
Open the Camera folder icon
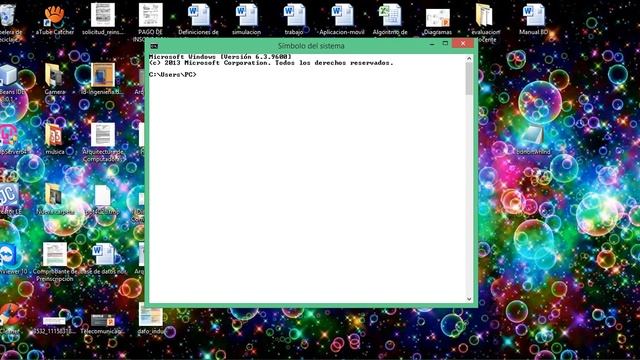click(55, 76)
